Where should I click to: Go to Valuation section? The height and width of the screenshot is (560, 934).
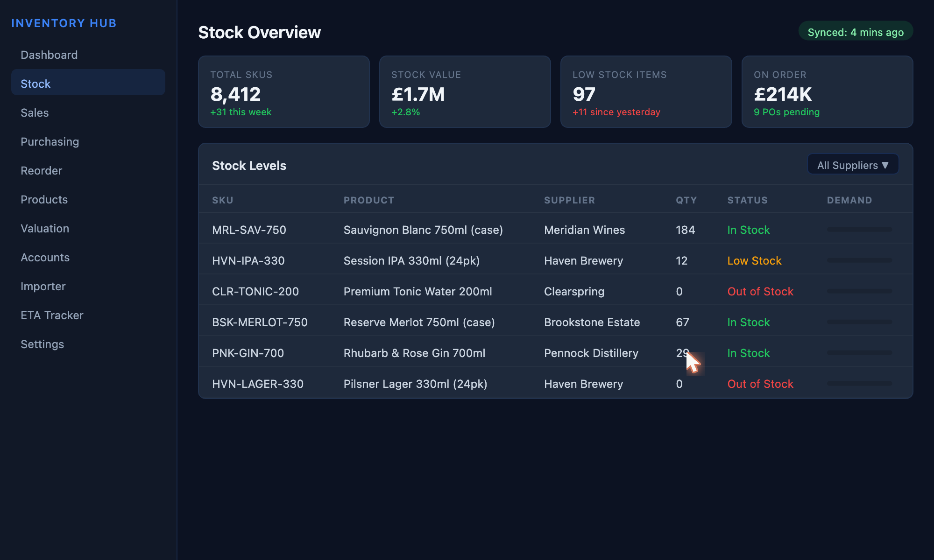coord(88,229)
